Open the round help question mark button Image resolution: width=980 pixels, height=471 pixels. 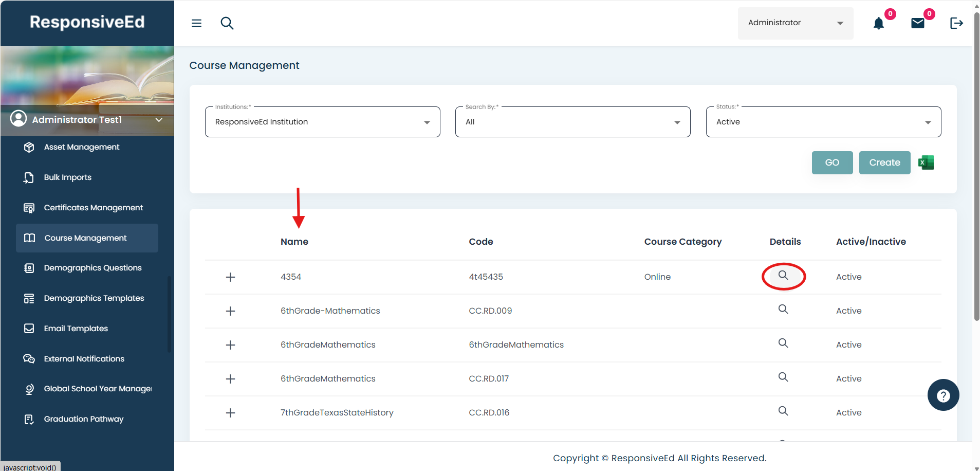[943, 395]
